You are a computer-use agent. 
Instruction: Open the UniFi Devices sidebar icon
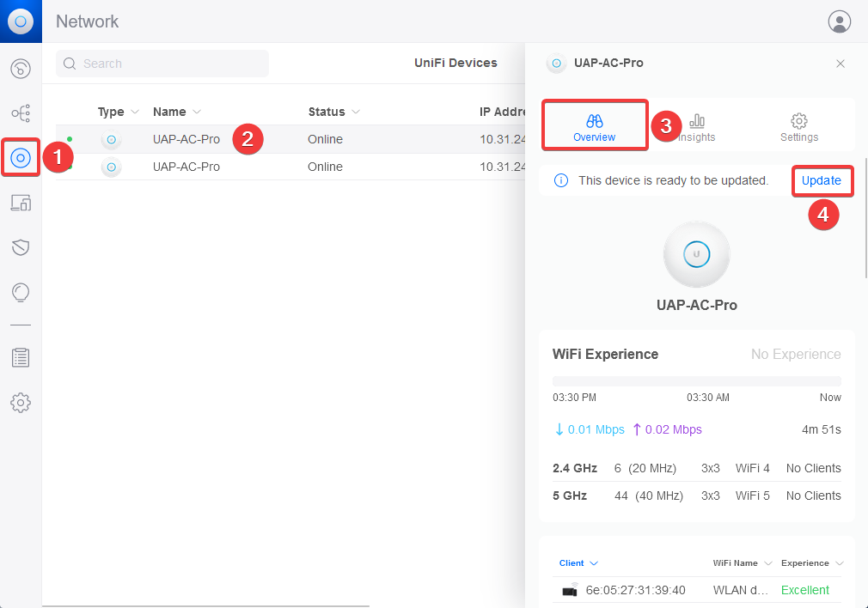(21, 158)
